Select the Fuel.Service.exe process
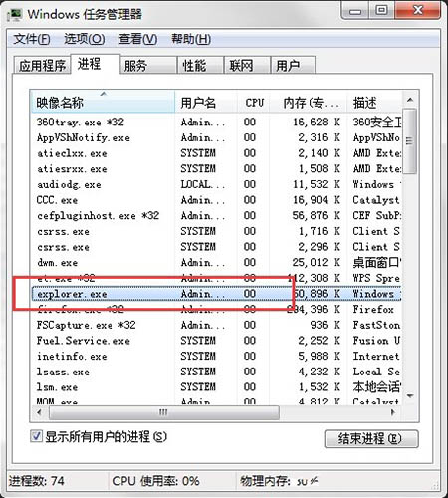The height and width of the screenshot is (498, 448). point(216,341)
